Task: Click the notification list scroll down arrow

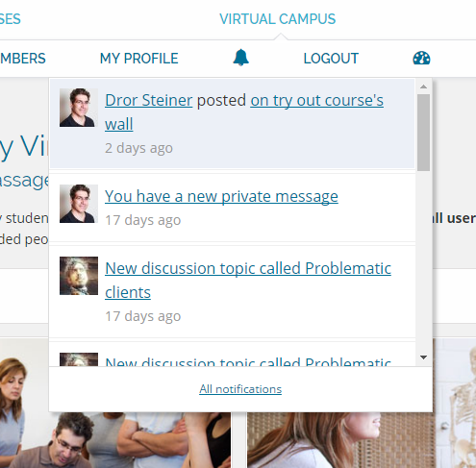Action: click(423, 357)
